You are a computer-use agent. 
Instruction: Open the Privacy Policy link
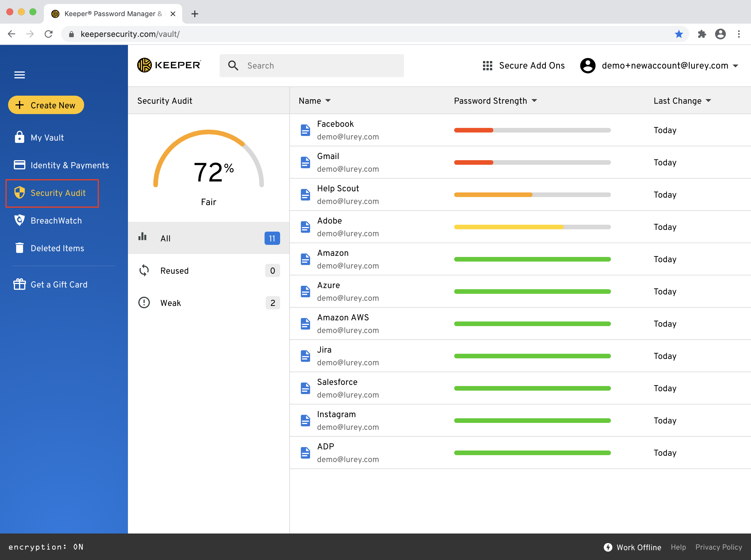718,547
